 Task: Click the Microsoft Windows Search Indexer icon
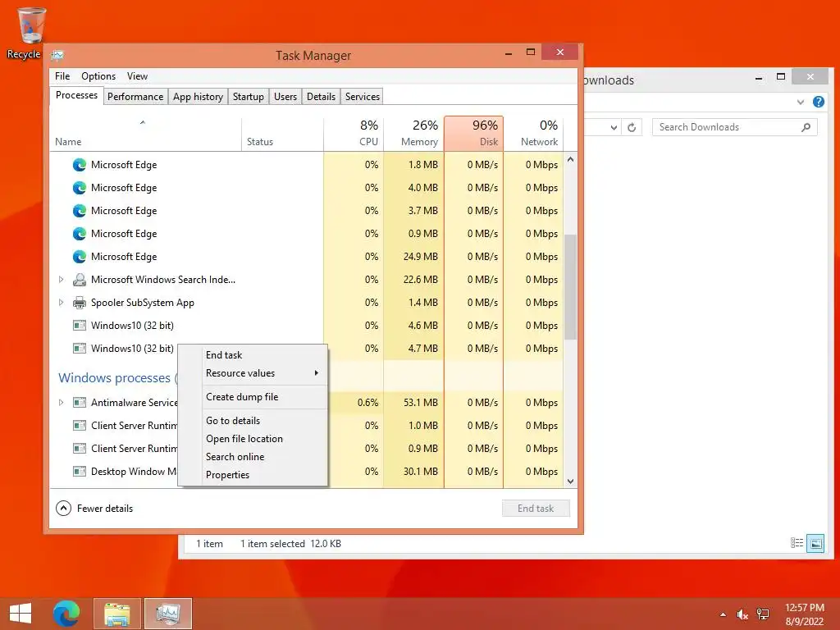click(x=80, y=280)
